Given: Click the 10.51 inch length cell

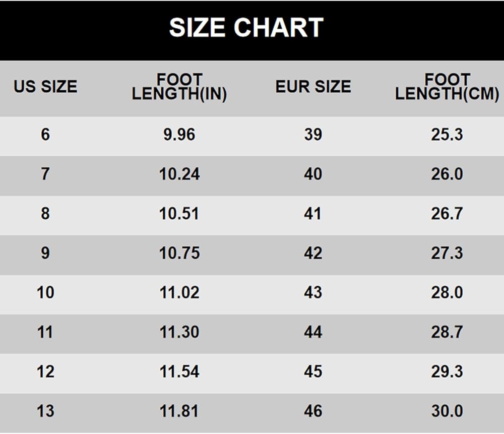Looking at the screenshot, I should 179,213.
